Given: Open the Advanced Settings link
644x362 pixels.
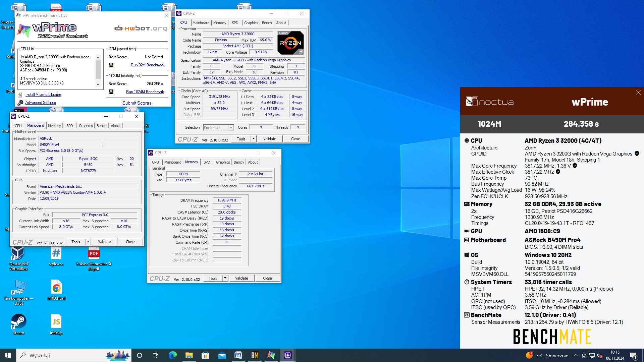Looking at the screenshot, I should 41,103.
